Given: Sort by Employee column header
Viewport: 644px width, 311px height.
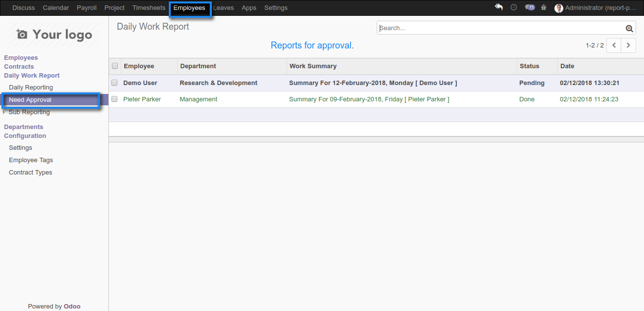Looking at the screenshot, I should [x=149, y=66].
